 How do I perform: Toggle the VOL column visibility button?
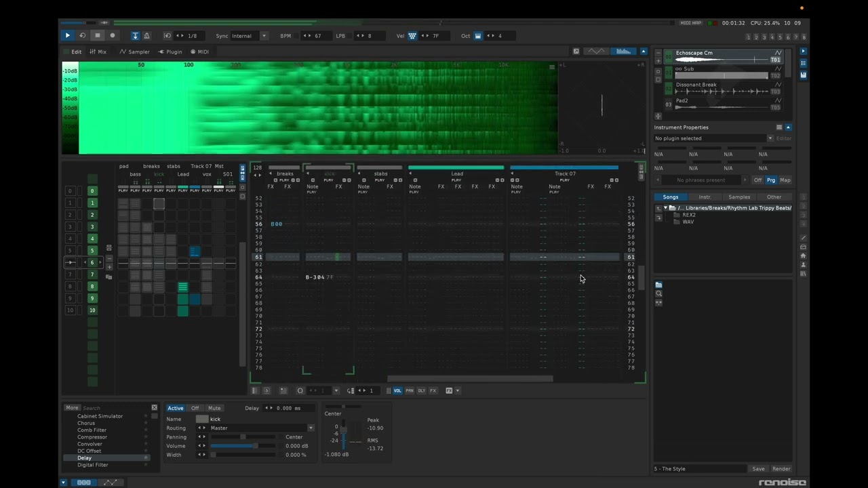[x=397, y=390]
